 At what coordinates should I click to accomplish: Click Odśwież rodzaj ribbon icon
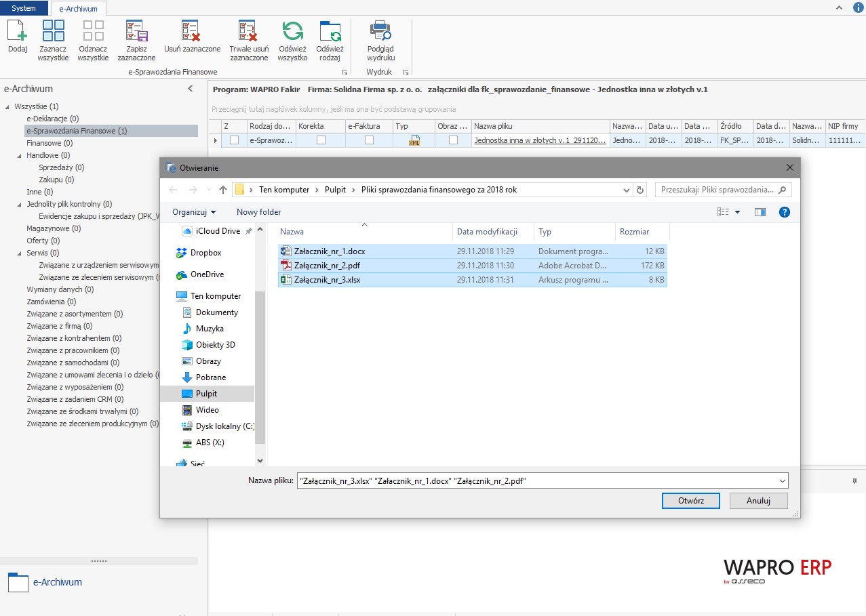coord(330,32)
